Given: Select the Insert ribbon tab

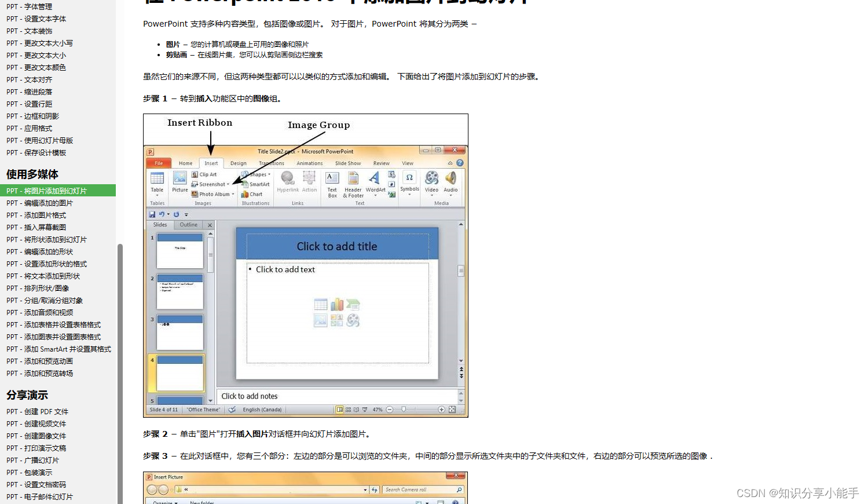Looking at the screenshot, I should coord(211,163).
